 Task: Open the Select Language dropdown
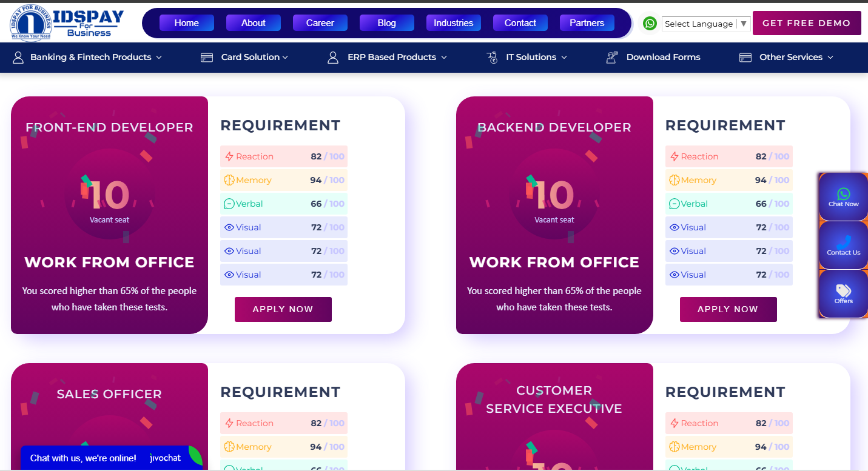[706, 24]
